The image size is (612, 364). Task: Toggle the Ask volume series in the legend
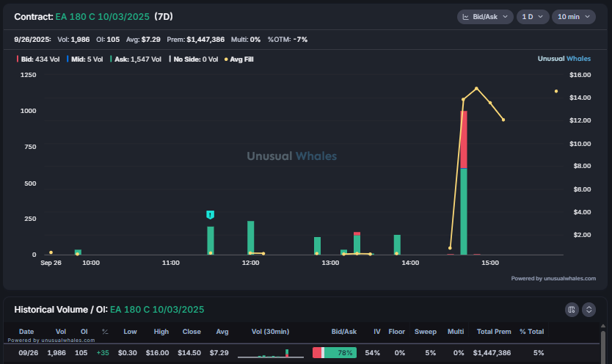coord(136,59)
